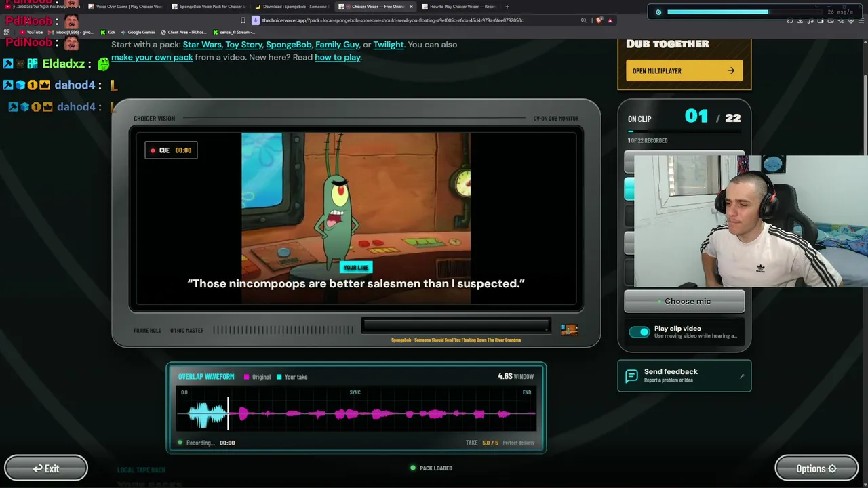Image resolution: width=868 pixels, height=488 pixels.
Task: Follow the 'how to play' link
Action: [x=338, y=57]
